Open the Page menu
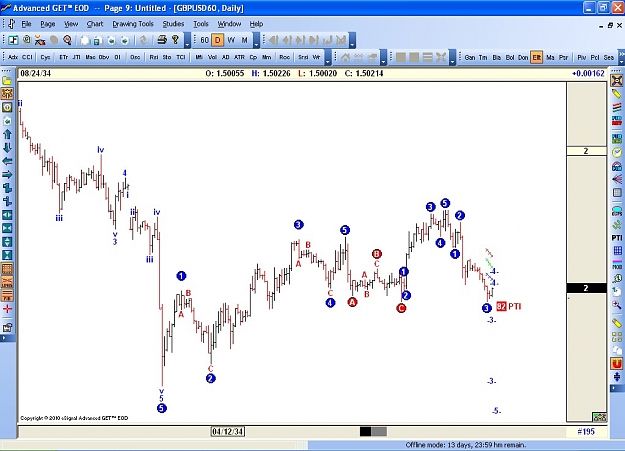This screenshot has width=625, height=451. 47,24
